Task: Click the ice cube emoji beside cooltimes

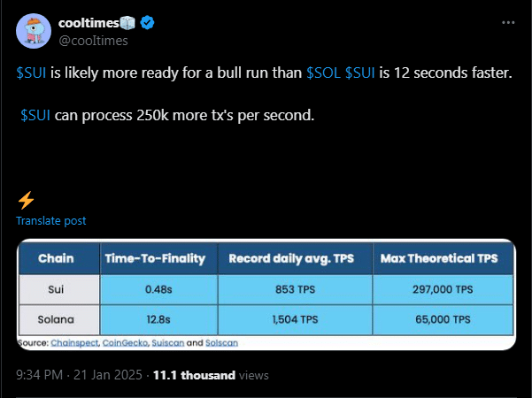Action: click(127, 23)
